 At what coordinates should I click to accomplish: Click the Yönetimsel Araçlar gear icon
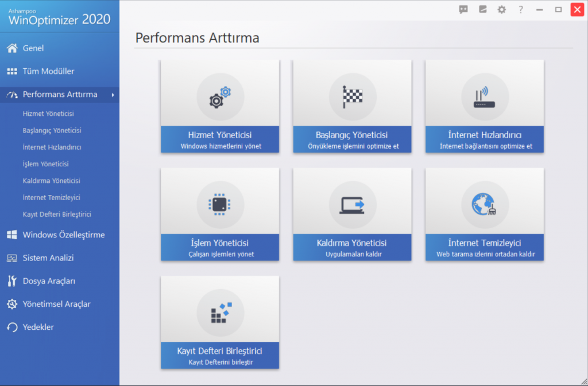point(12,304)
